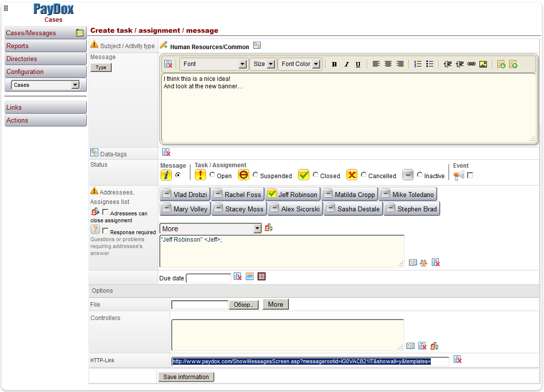Expand the More addressees dropdown
This screenshot has width=544, height=392.
point(210,229)
